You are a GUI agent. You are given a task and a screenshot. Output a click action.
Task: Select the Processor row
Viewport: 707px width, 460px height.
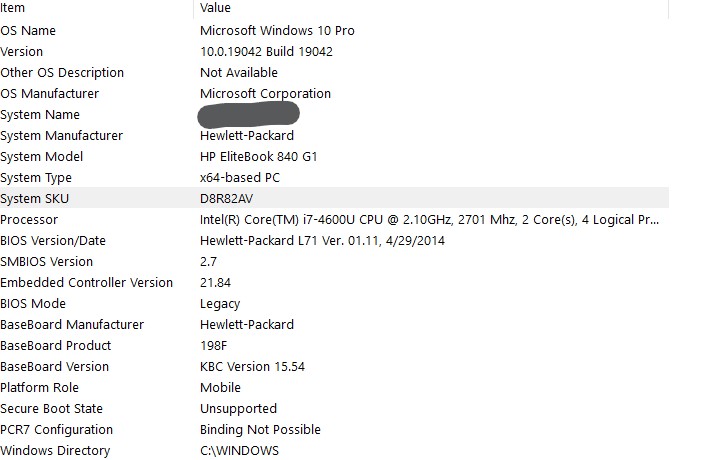pos(334,220)
